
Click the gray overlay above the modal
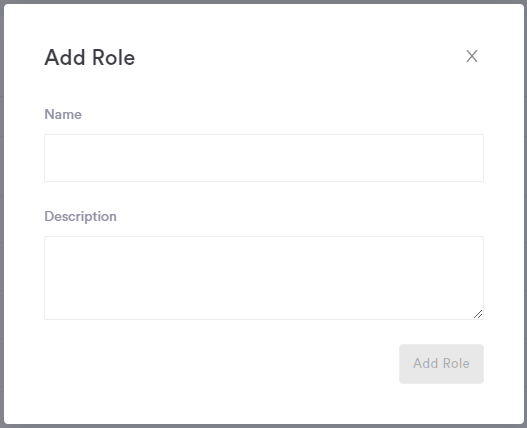264,2
